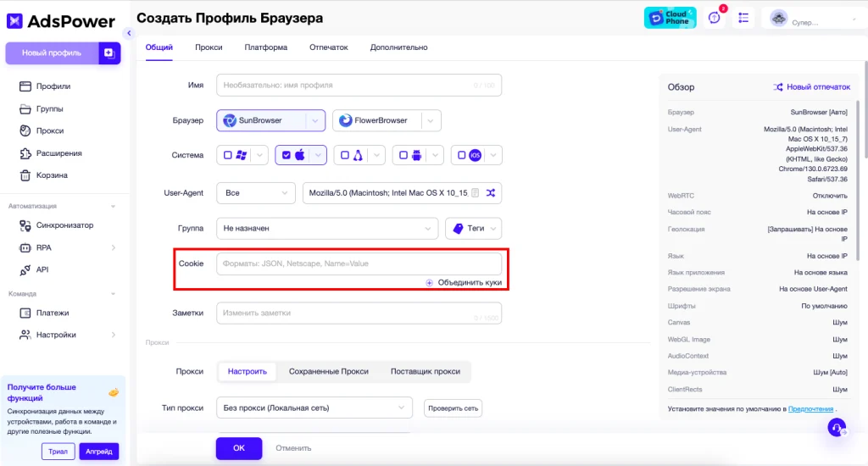Click the plus icon on the New Profile button
The image size is (868, 466).
[x=109, y=53]
